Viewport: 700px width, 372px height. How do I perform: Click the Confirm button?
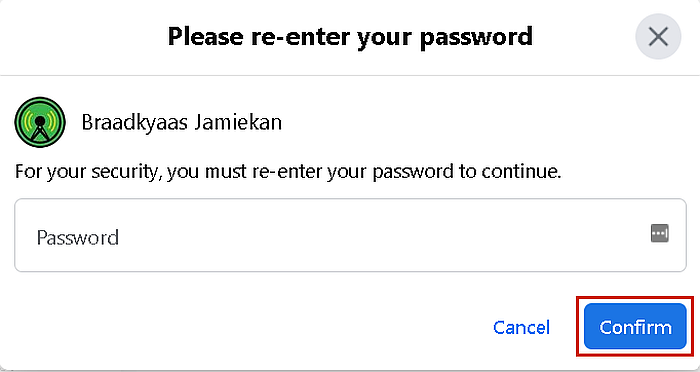(x=635, y=326)
